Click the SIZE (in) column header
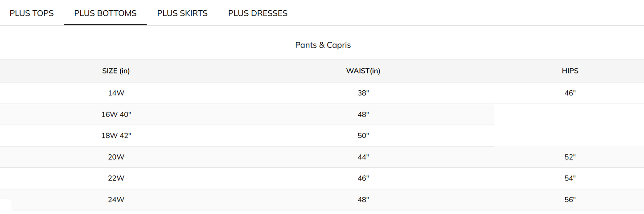The image size is (644, 214). (116, 71)
